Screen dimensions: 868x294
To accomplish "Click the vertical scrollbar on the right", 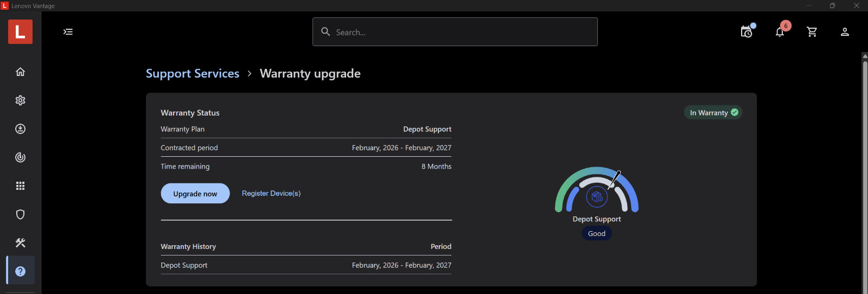I will coord(865,174).
